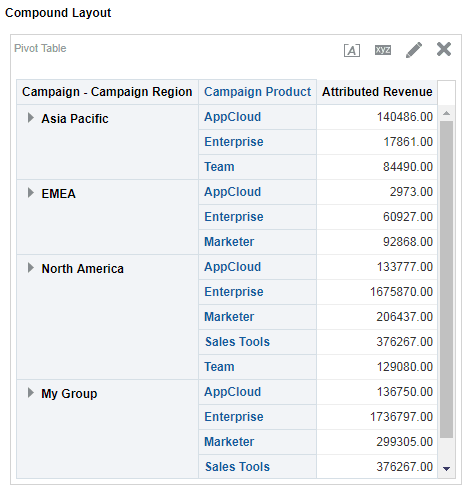This screenshot has height=492, width=467.
Task: Click revenue value 60927.00
Action: tap(408, 217)
